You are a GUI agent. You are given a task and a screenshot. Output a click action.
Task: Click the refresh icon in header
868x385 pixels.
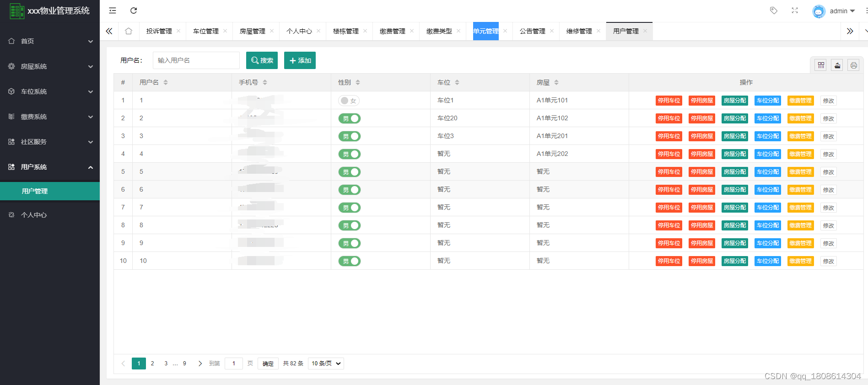coord(134,11)
